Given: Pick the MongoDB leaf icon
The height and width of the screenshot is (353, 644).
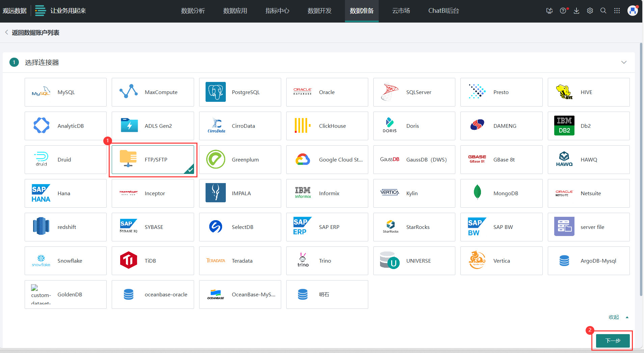Looking at the screenshot, I should 477,193.
